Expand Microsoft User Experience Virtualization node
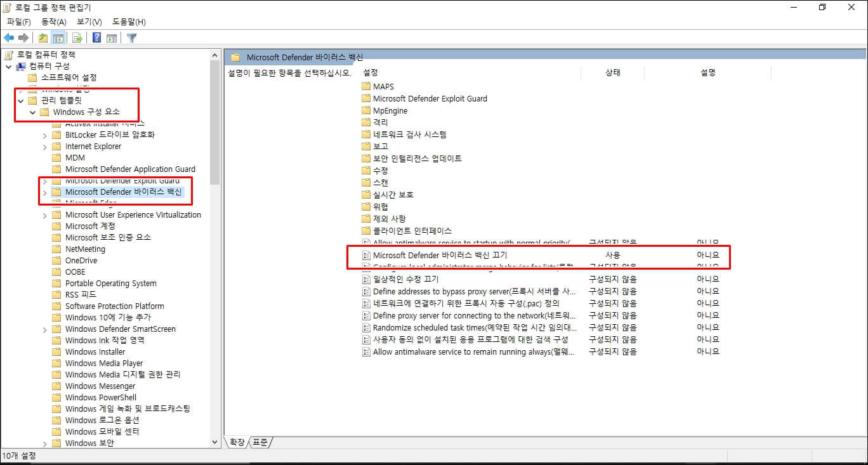Screen dimensions: 868x465 pos(44,215)
